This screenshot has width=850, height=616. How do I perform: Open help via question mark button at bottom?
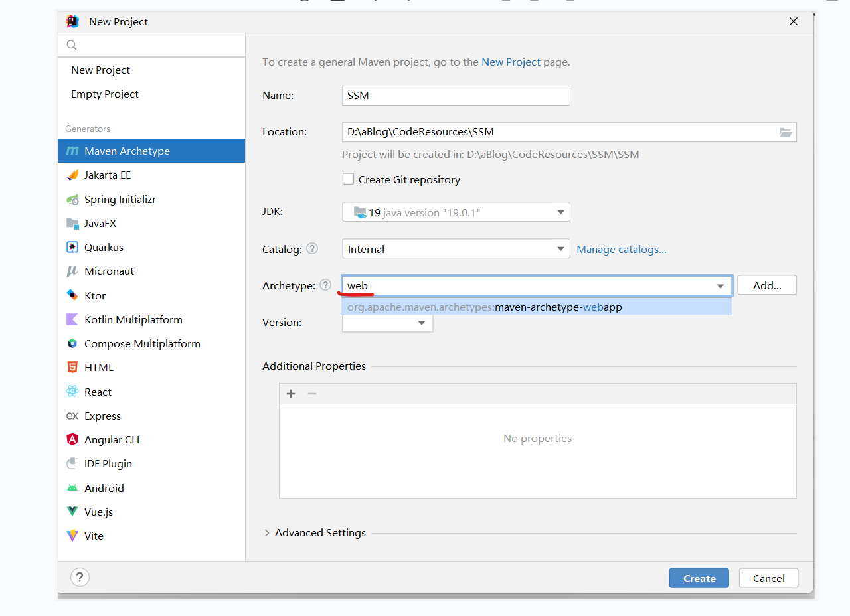(80, 577)
